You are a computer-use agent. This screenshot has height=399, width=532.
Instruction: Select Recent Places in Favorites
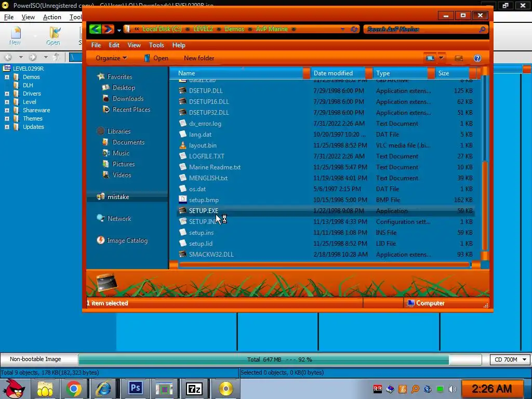click(131, 109)
